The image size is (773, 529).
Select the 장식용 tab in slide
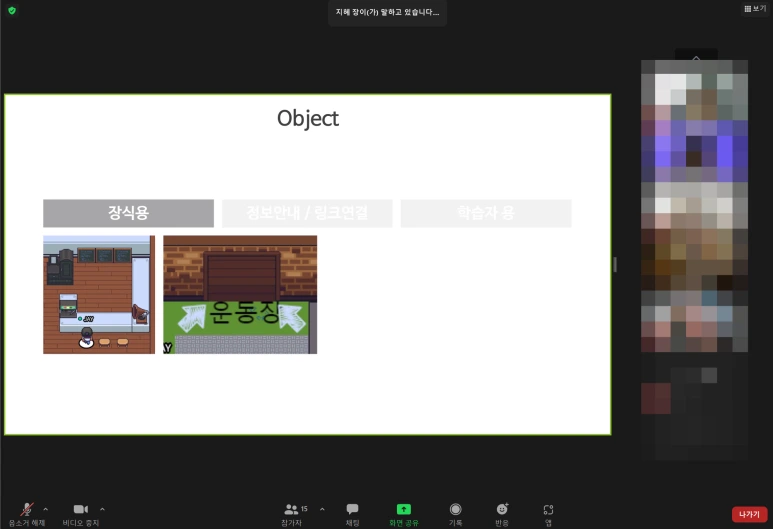[x=128, y=213]
